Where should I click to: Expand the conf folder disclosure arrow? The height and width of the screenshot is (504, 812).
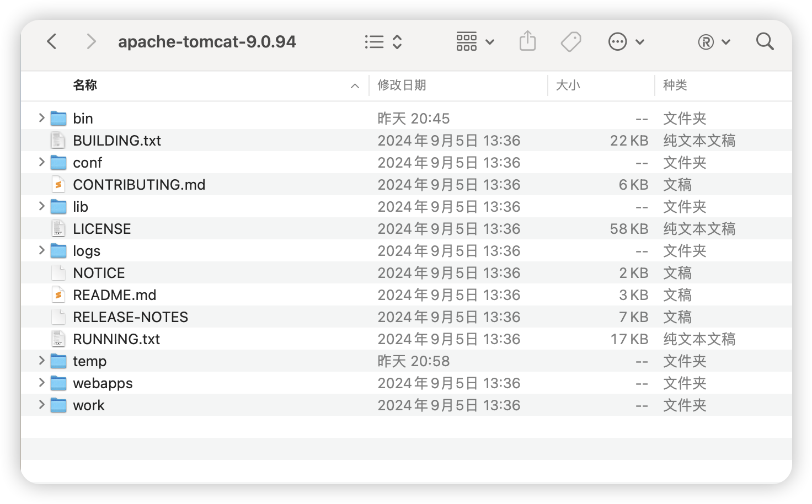[41, 162]
